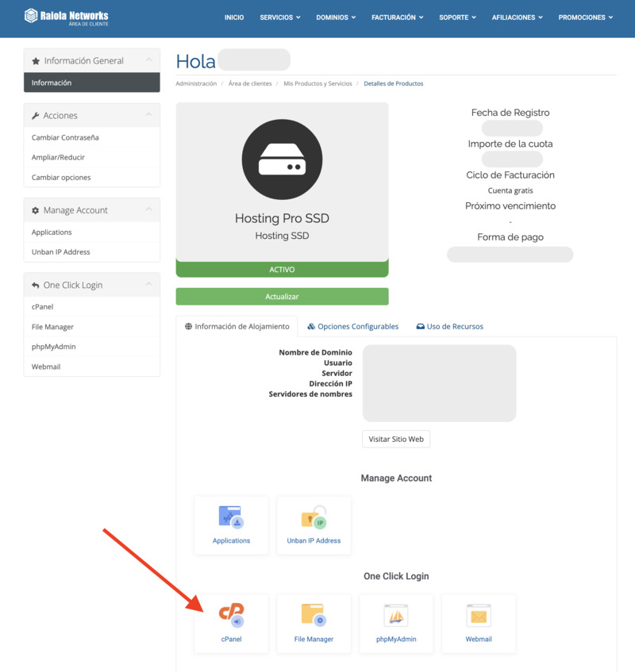635x672 pixels.
Task: Open Unban IP Address in the sidebar
Action: pos(92,252)
